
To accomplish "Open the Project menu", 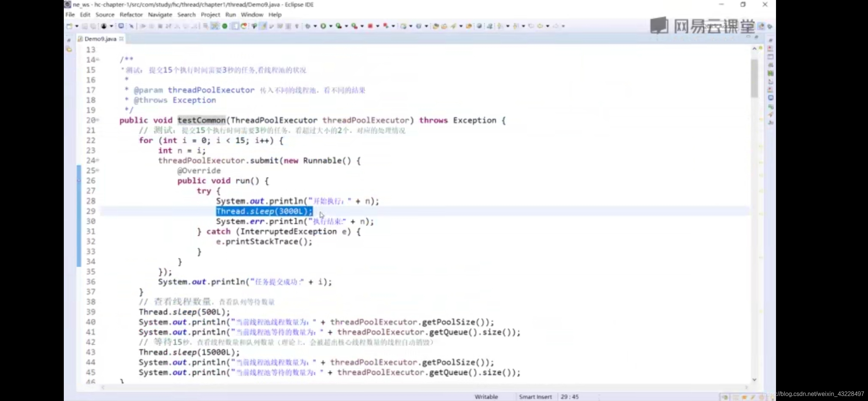I will pos(210,14).
